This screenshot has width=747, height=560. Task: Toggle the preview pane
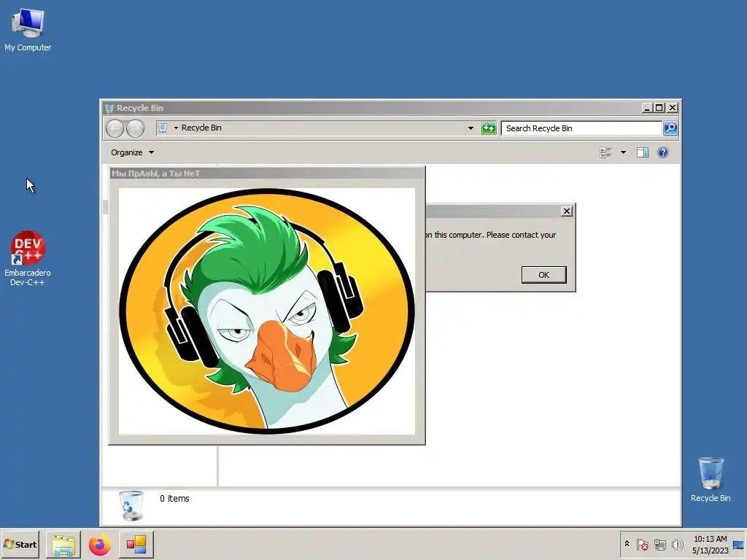[x=643, y=152]
